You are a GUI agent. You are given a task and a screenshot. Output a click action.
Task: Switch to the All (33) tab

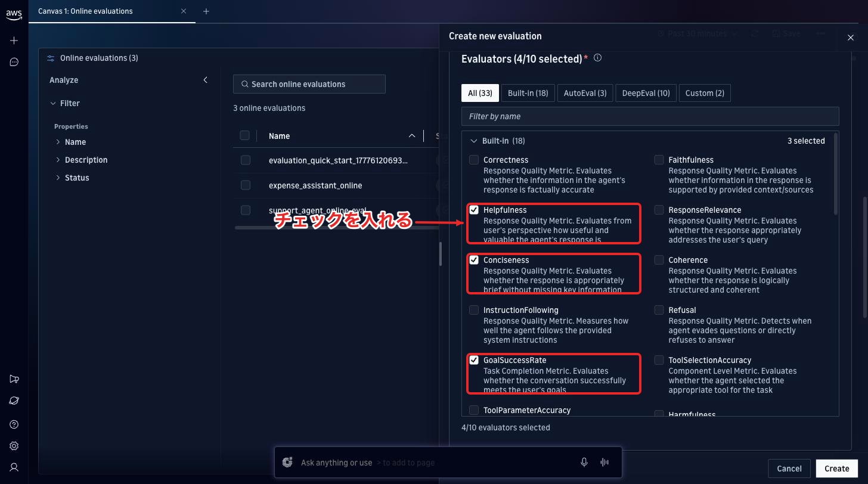pyautogui.click(x=480, y=93)
